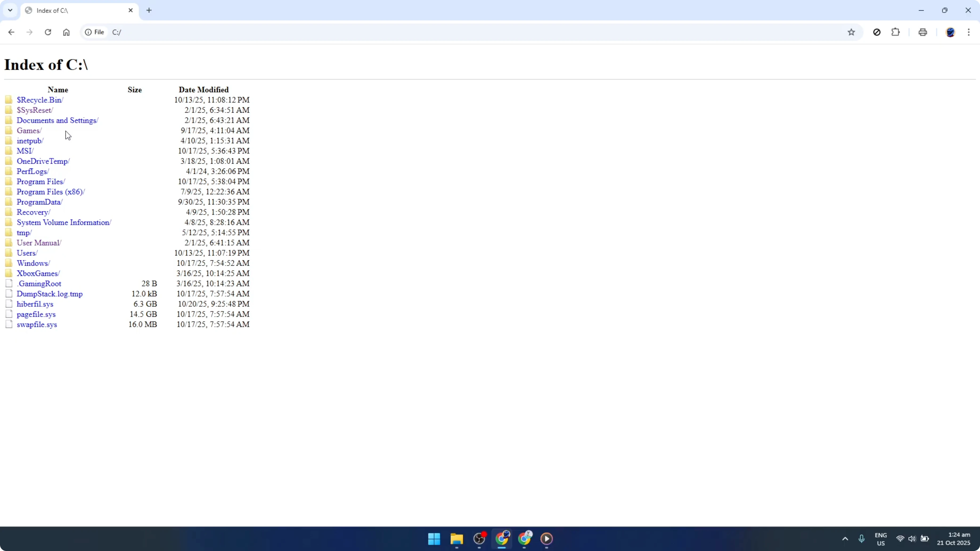This screenshot has width=980, height=551.
Task: Launch the media player pinned on taskbar
Action: tap(546, 539)
